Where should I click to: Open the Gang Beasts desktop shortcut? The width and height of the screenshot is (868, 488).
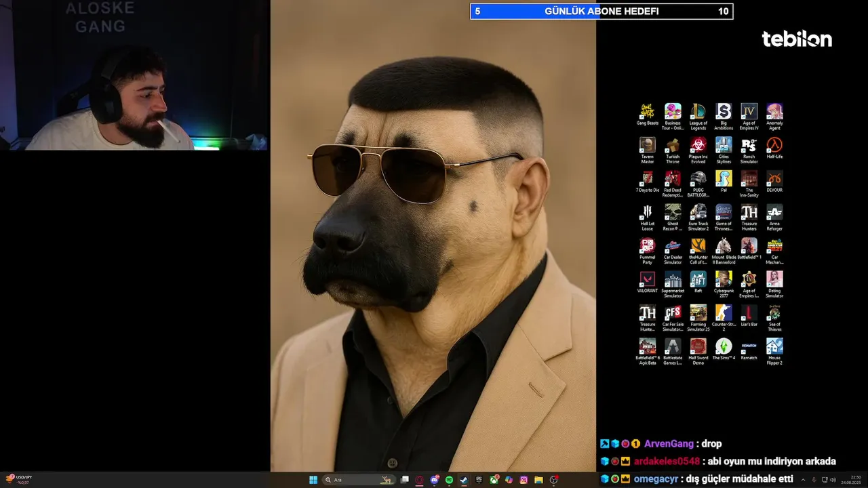pyautogui.click(x=647, y=115)
